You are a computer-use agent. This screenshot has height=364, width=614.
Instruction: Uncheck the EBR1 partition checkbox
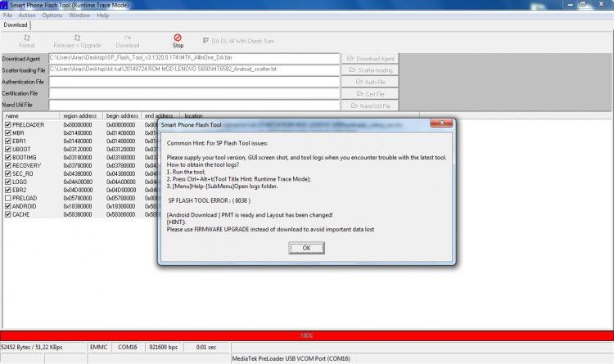pos(8,141)
